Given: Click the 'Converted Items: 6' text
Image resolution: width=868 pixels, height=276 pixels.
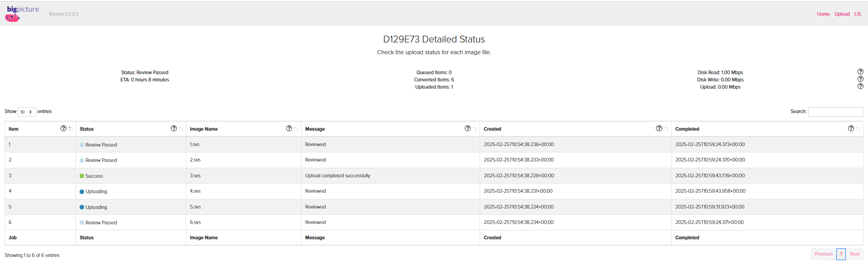Looking at the screenshot, I should click(x=434, y=80).
